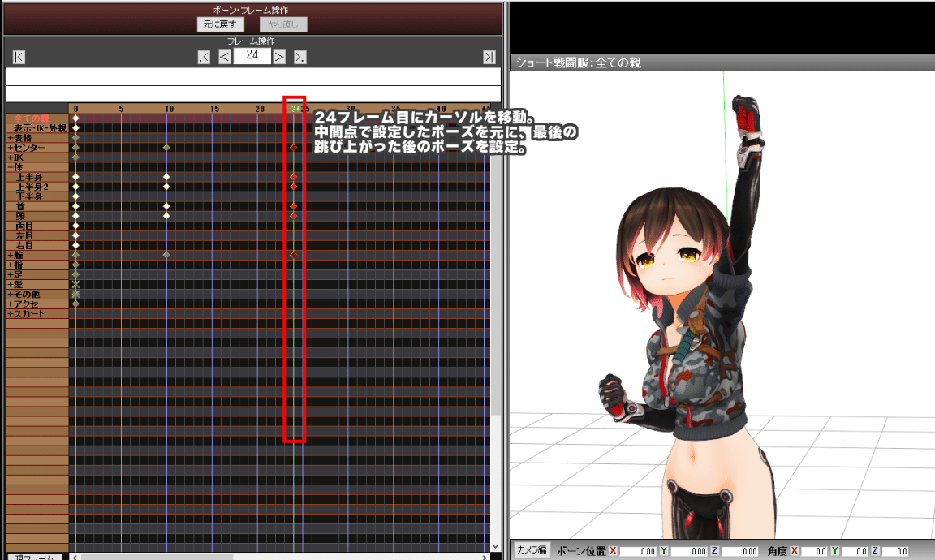Click the frame number field showing 24
This screenshot has height=560, width=935.
[252, 56]
